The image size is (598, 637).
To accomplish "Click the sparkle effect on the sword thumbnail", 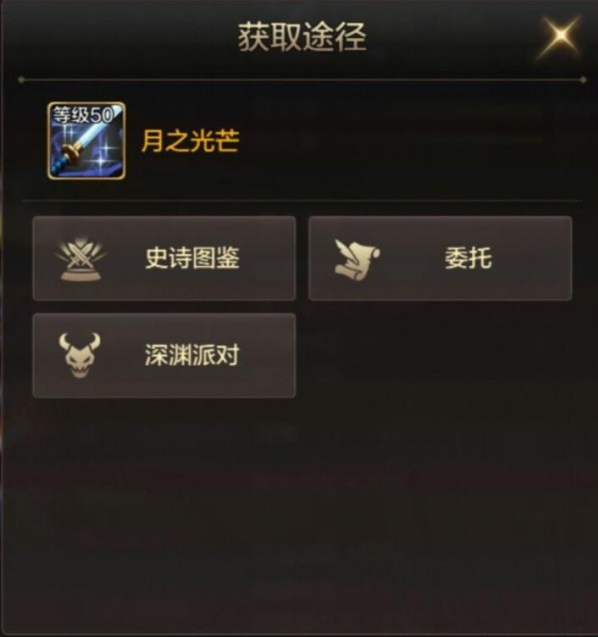I will (x=102, y=158).
